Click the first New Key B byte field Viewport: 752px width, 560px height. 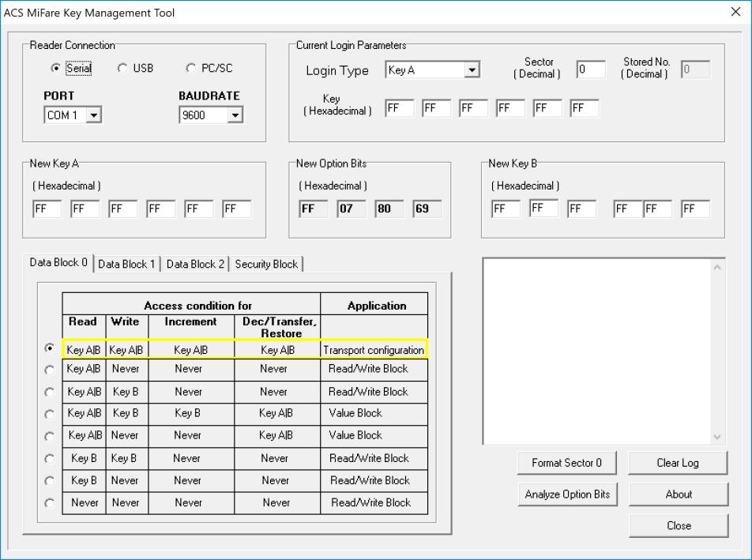pyautogui.click(x=506, y=209)
